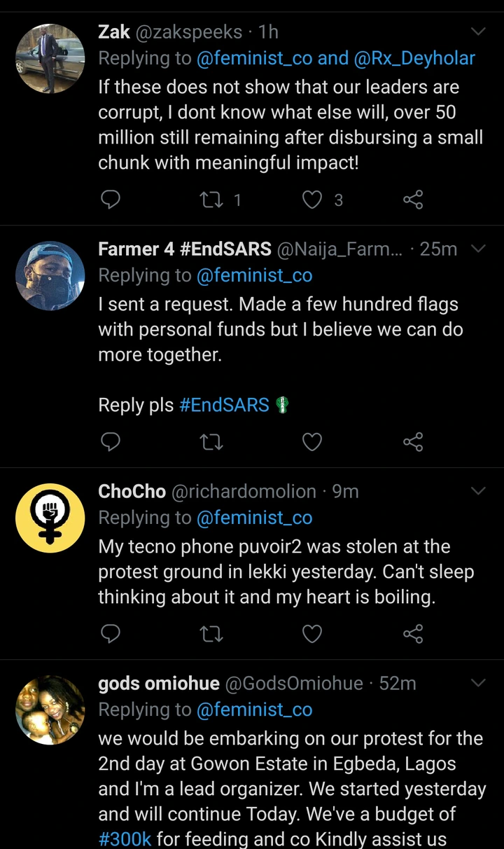Tap the #EndSARS hashtag after 'Reply pls'
The image size is (504, 849).
(225, 405)
